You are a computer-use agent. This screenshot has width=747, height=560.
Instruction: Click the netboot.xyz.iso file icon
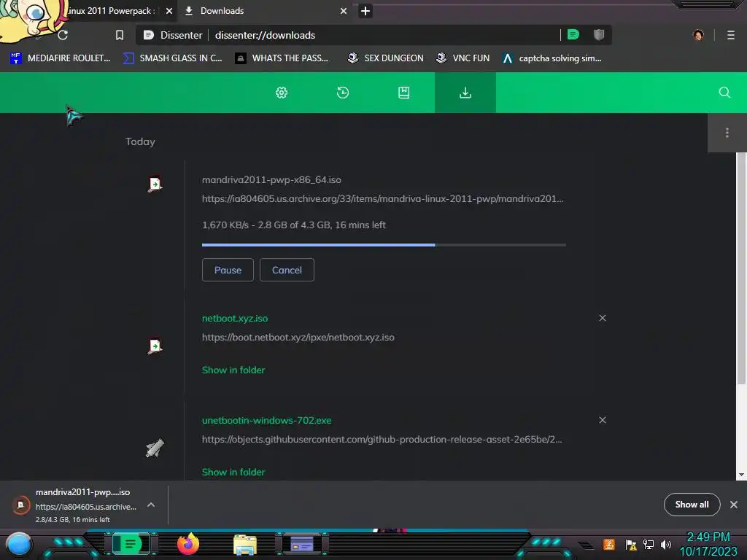[155, 346]
